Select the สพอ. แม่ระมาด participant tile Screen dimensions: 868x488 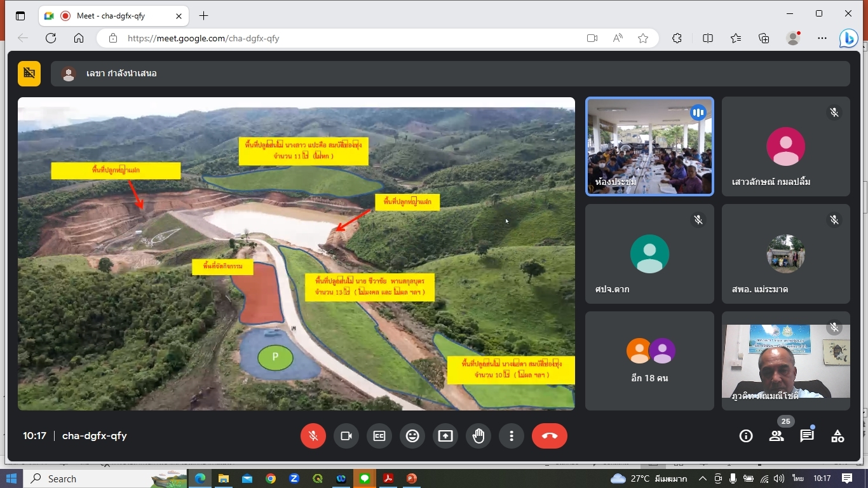pyautogui.click(x=786, y=254)
